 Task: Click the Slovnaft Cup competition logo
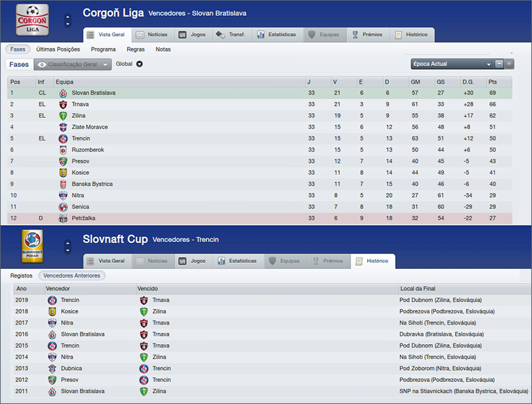32,246
